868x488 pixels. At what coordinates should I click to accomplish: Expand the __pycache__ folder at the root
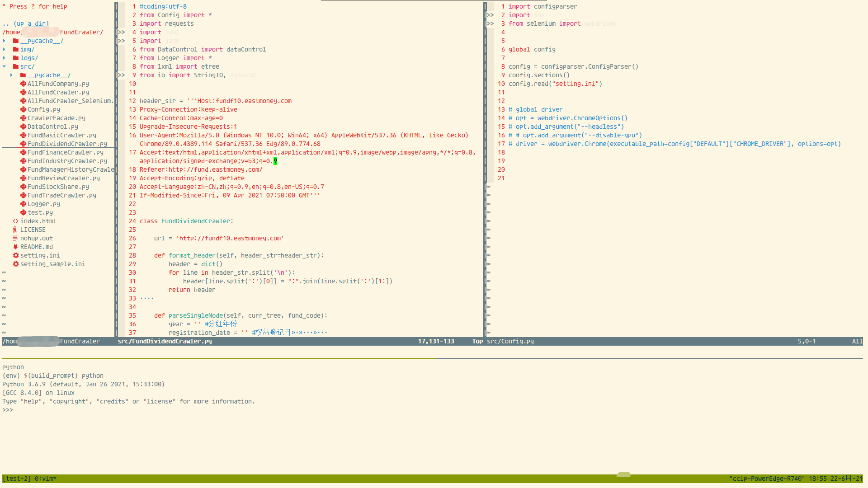(x=4, y=41)
